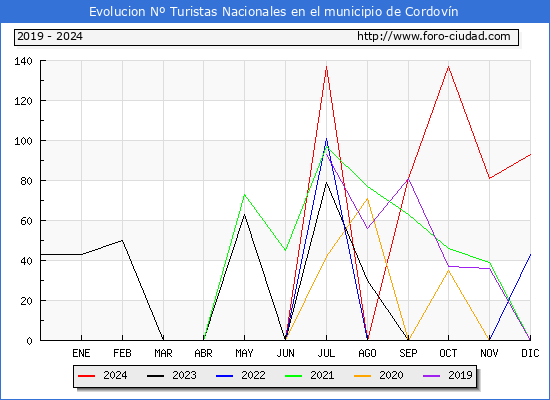Image resolution: width=550 pixels, height=400 pixels.
Task: Click the 60 y-axis value
Action: (x=26, y=221)
